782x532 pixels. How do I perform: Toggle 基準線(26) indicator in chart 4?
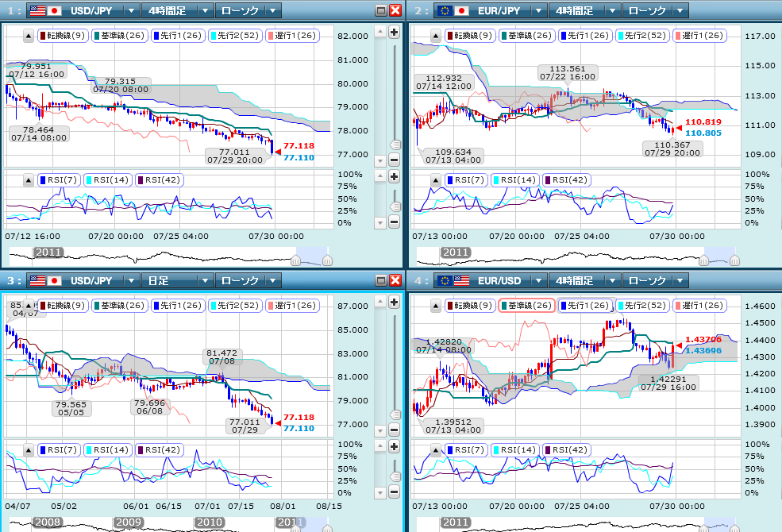[x=526, y=306]
